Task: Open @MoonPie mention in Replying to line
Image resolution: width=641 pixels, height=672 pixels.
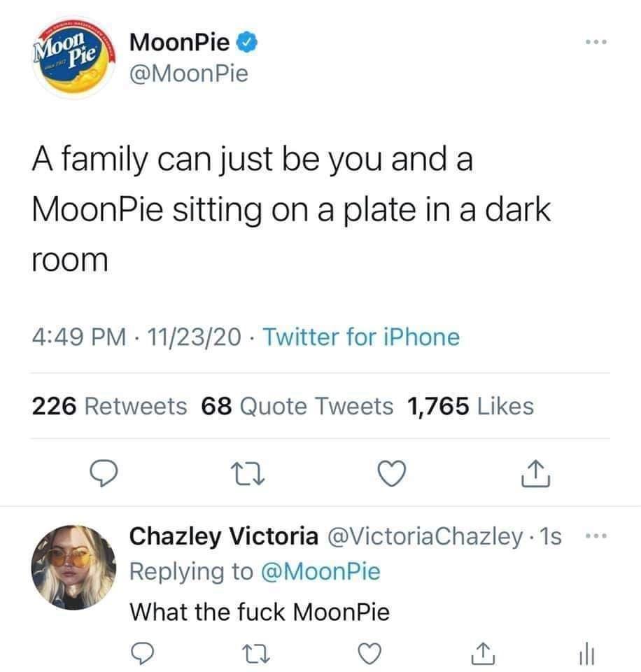Action: [320, 571]
